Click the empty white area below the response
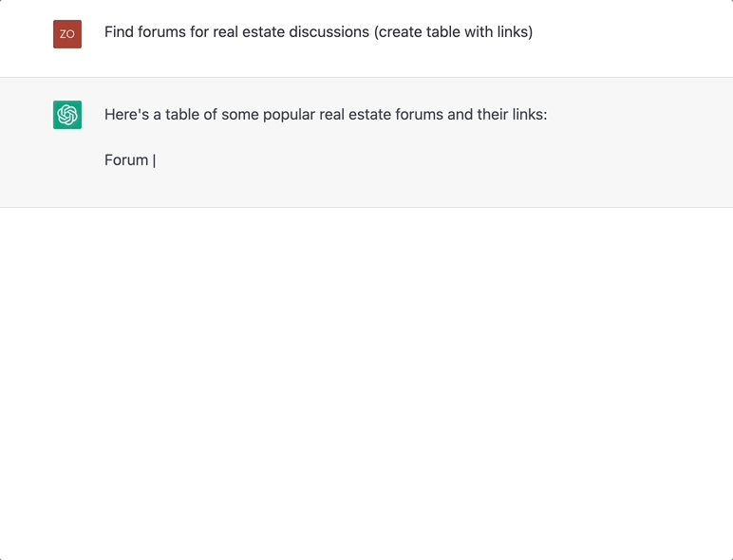 [366, 380]
